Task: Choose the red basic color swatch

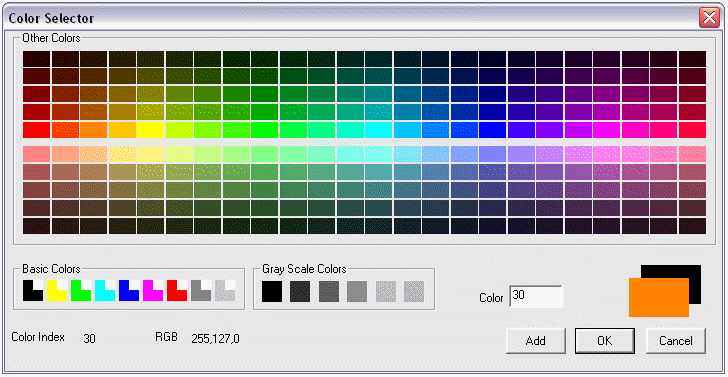Action: coord(177,290)
